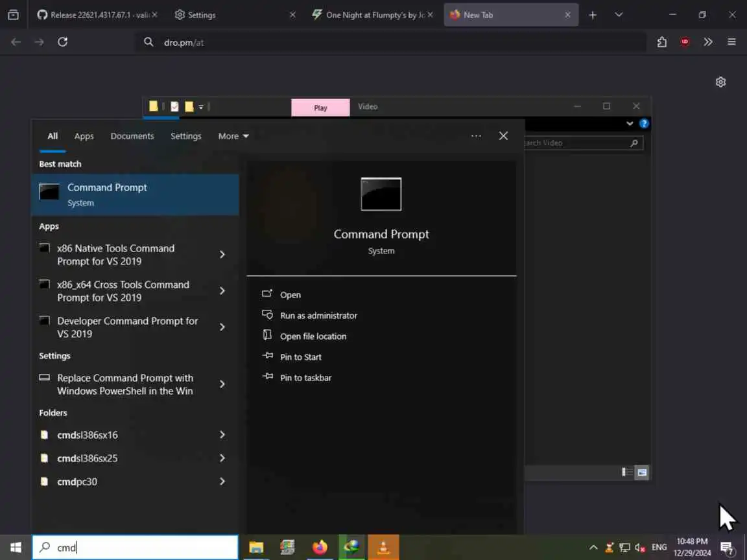Expand Developer Command Prompt for VS 2019 arrow

click(222, 327)
